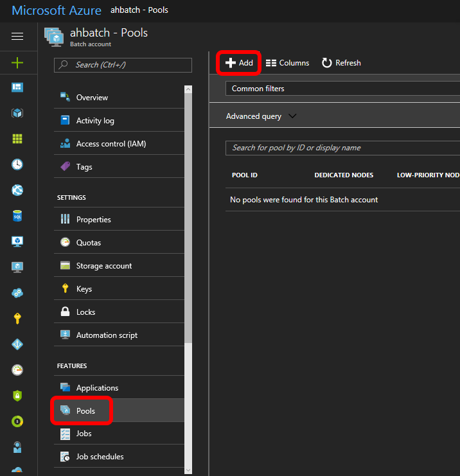The width and height of the screenshot is (460, 476).
Task: Open the App Services globe icon
Action: pyautogui.click(x=17, y=190)
